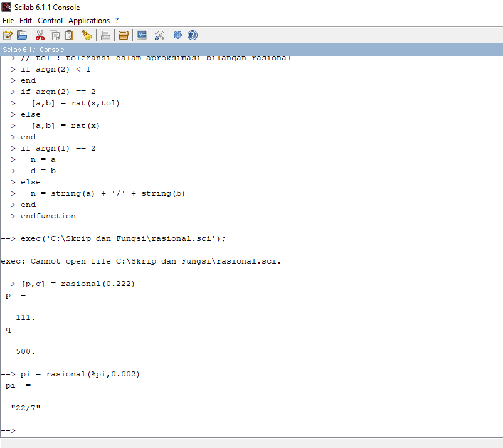Viewport: 503px width, 448px height.
Task: Launch SciNotes editor from toolbar
Action: (8, 35)
